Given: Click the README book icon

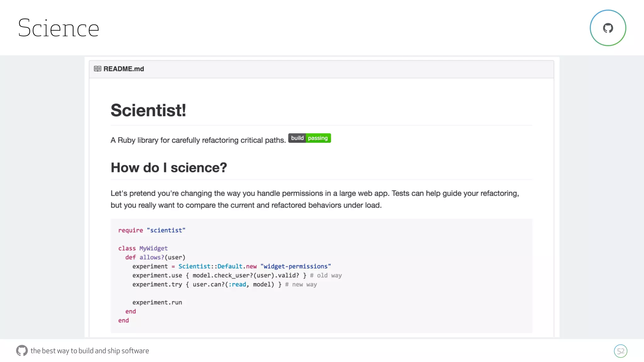Looking at the screenshot, I should [97, 69].
